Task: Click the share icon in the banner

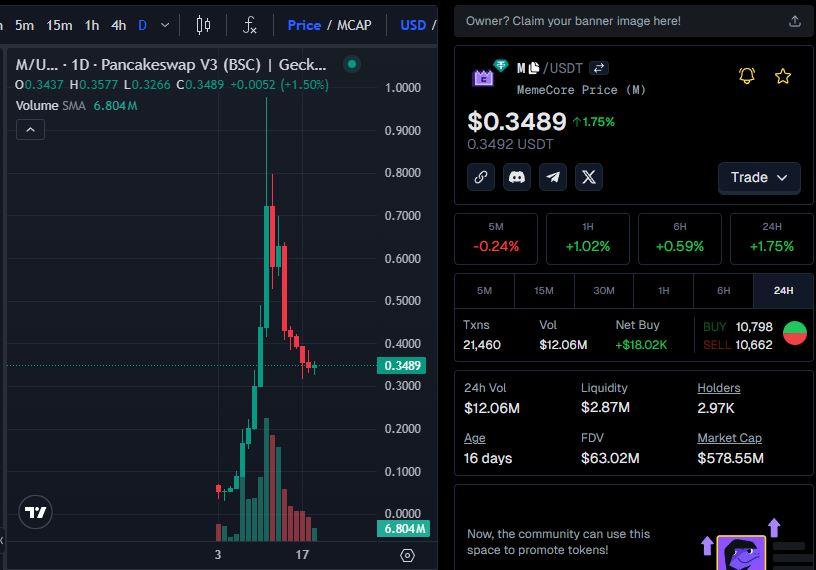Action: (795, 21)
